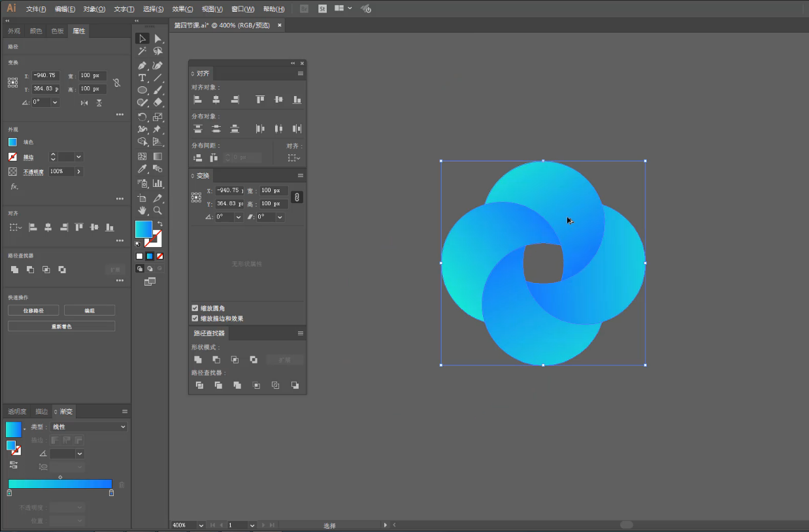Open gradient angle dropdown in Gradient panel
Viewport: 809px width, 532px height.
coord(80,454)
